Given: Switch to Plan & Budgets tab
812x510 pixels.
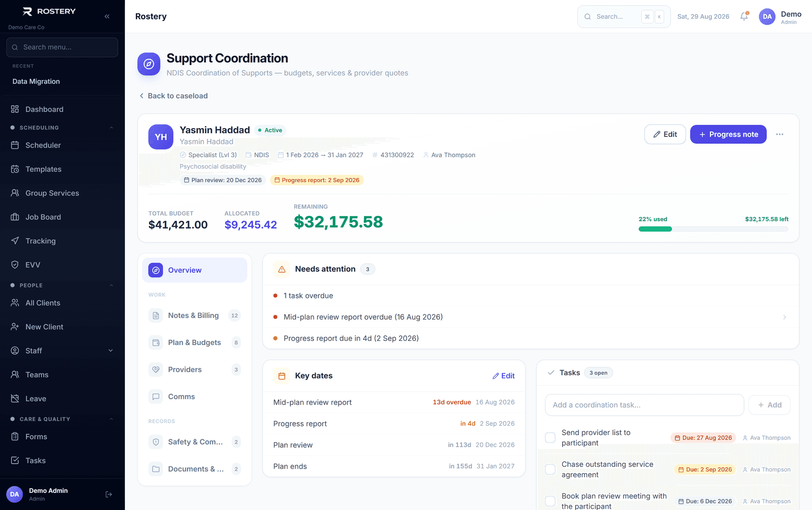Looking at the screenshot, I should click(195, 342).
